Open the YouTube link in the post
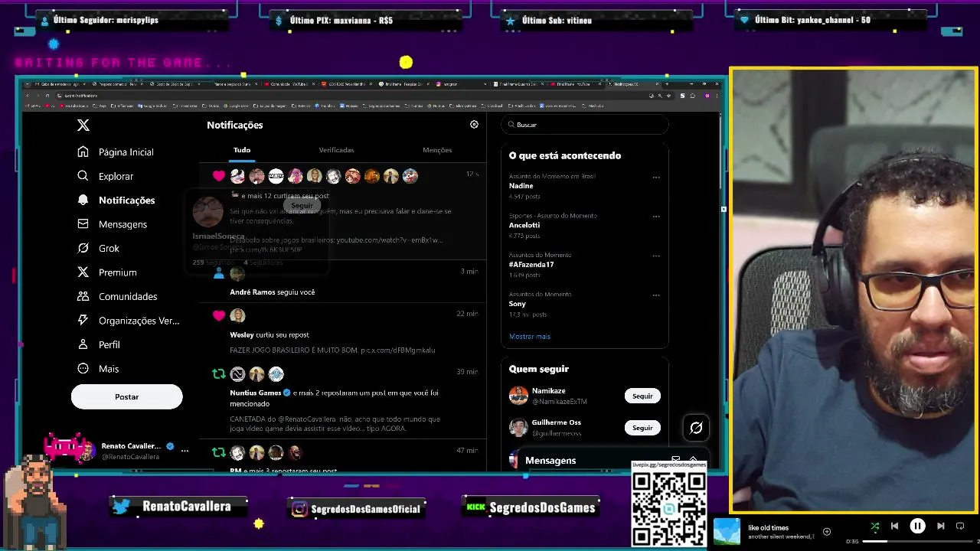This screenshot has width=980, height=551. (390, 240)
